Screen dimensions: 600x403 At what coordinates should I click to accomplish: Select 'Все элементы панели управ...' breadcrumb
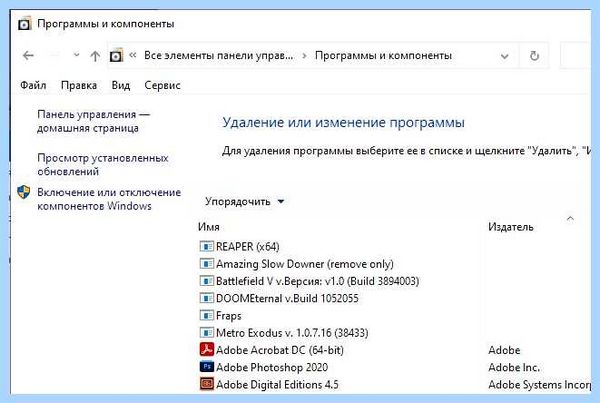coord(218,55)
